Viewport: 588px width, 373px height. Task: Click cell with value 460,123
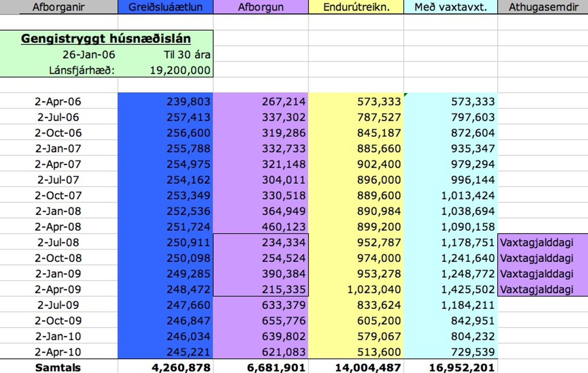(261, 226)
